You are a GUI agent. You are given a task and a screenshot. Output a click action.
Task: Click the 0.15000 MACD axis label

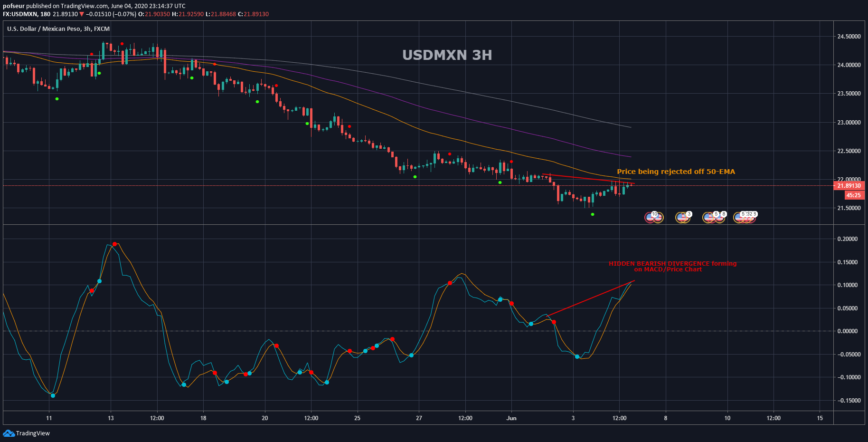point(848,262)
